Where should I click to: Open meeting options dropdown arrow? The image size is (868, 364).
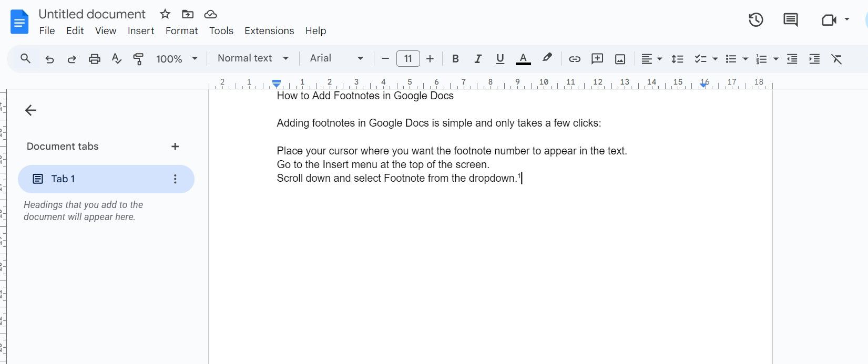(x=847, y=19)
